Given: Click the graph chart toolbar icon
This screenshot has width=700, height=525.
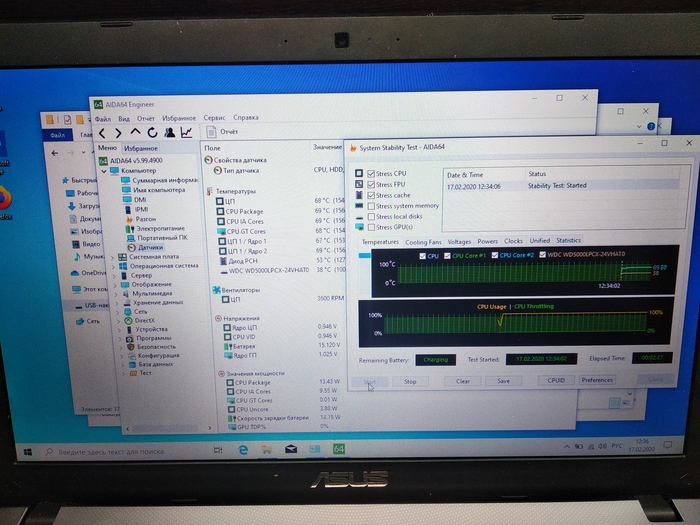Looking at the screenshot, I should [x=186, y=132].
